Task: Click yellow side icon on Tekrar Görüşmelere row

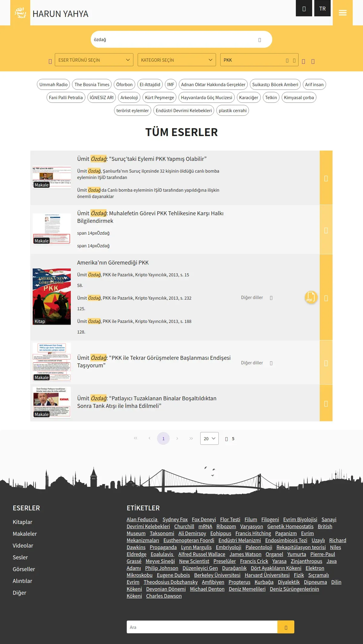Action: point(326,363)
